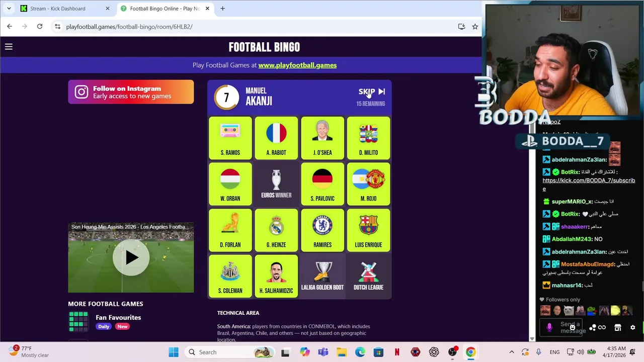
Task: Reload the current page
Action: tap(40, 27)
